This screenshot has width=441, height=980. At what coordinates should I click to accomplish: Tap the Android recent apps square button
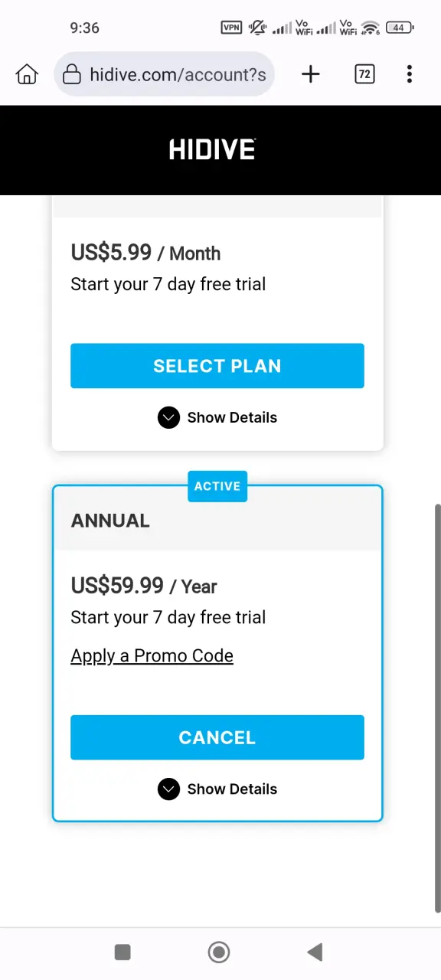(x=122, y=952)
